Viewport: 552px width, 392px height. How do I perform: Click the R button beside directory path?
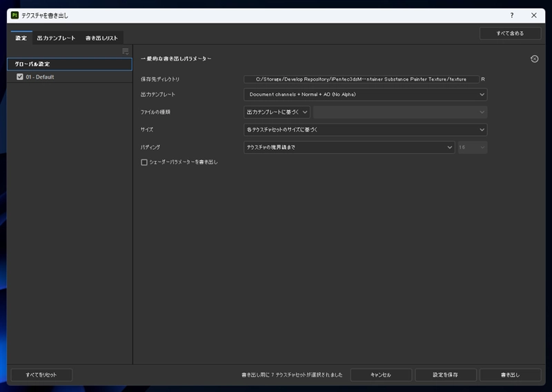tap(483, 79)
